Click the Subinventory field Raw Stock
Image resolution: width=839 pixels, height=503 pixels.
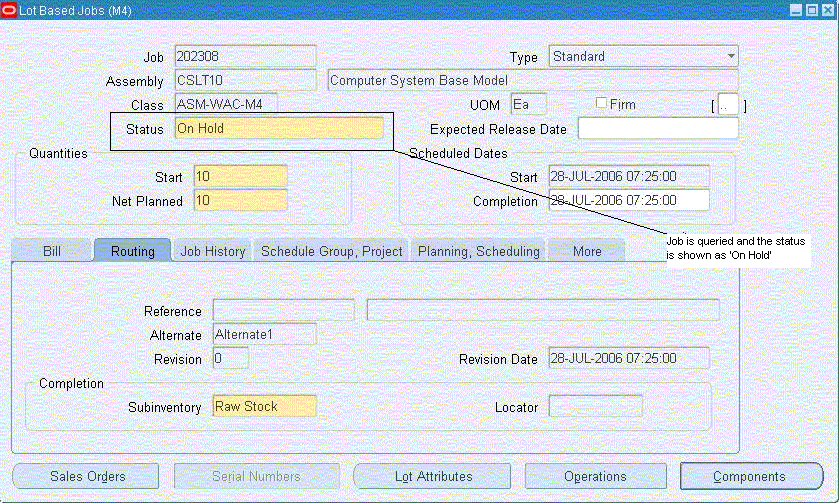(x=265, y=407)
